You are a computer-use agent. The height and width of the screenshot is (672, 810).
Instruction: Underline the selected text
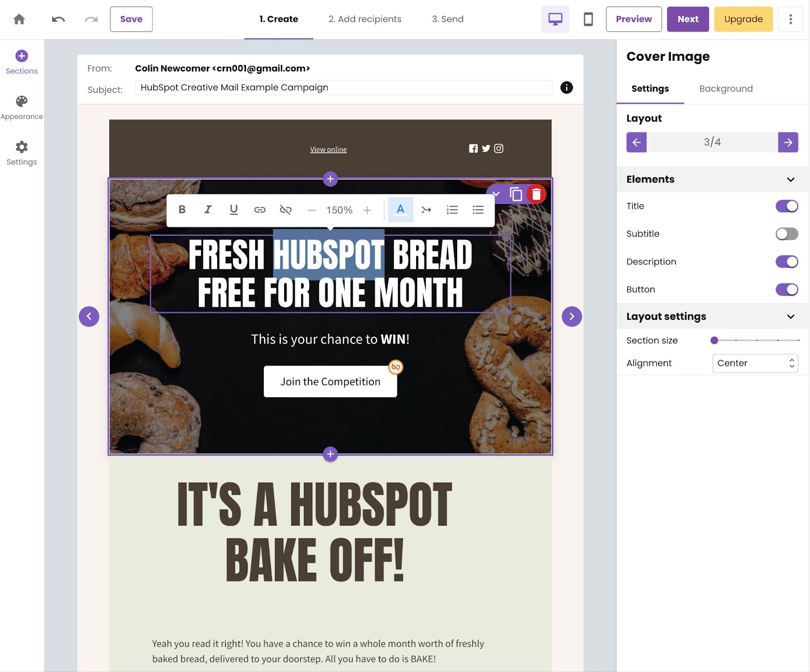(233, 210)
